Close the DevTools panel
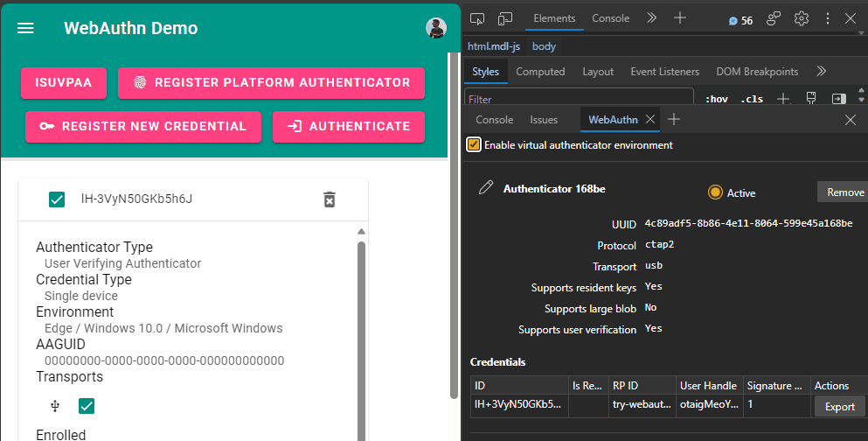This screenshot has width=868, height=441. (x=851, y=19)
